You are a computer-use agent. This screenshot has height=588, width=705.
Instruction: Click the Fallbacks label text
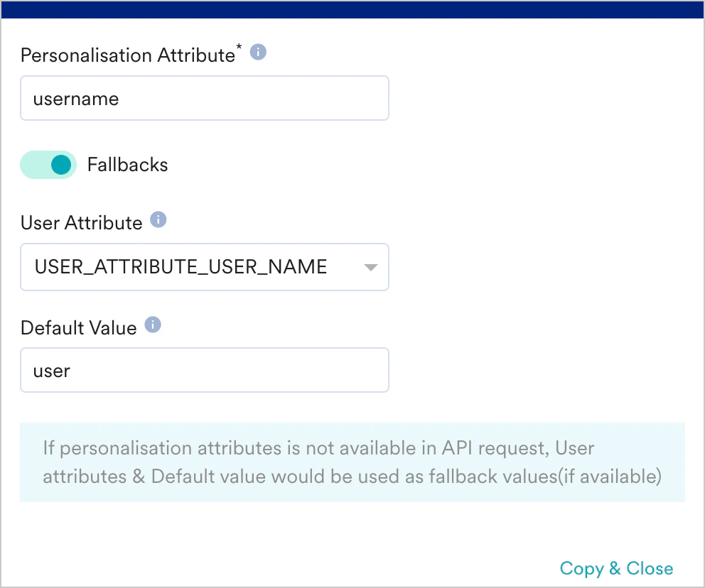tap(127, 164)
